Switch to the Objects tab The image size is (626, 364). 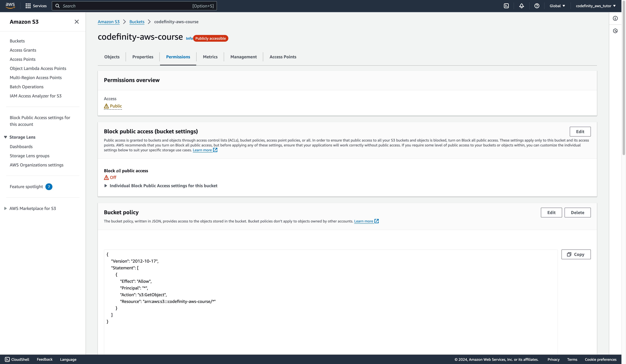[112, 57]
